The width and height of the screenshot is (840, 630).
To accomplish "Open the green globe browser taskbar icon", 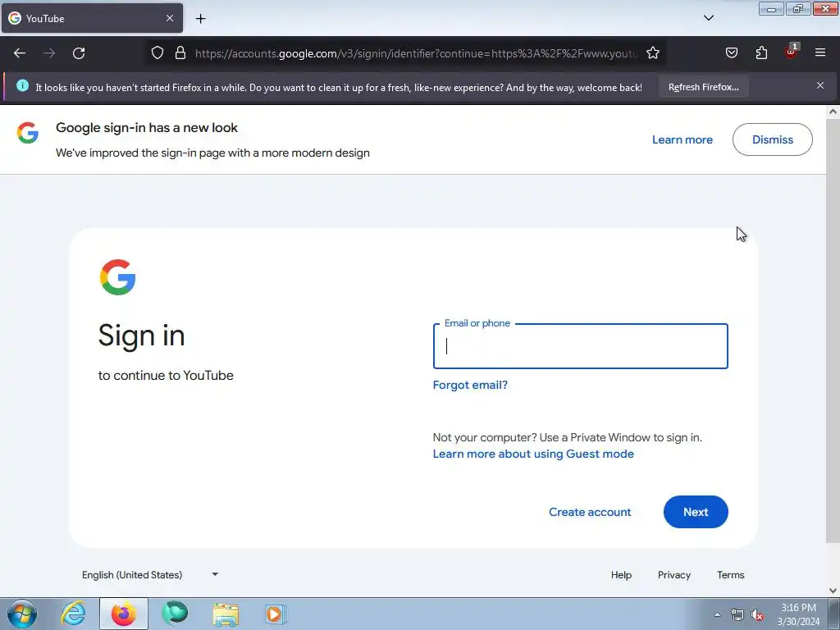I will coord(175,614).
